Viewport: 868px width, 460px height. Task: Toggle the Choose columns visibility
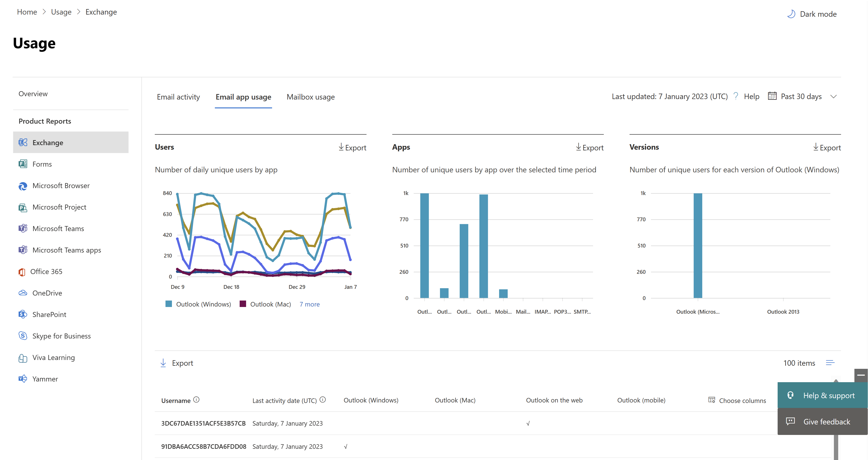coord(737,400)
